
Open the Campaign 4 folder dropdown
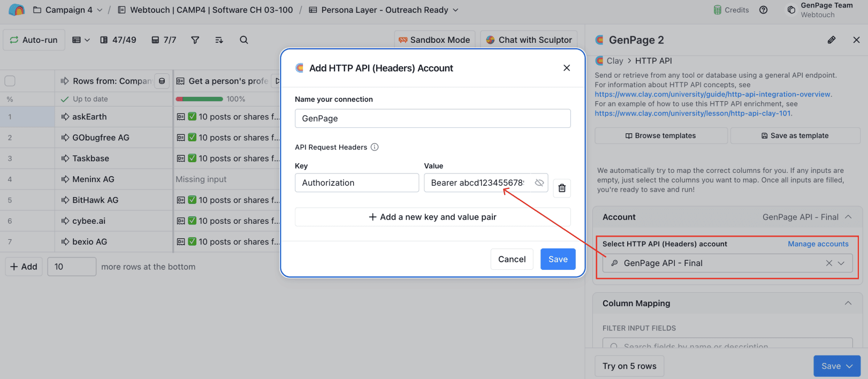(x=67, y=10)
